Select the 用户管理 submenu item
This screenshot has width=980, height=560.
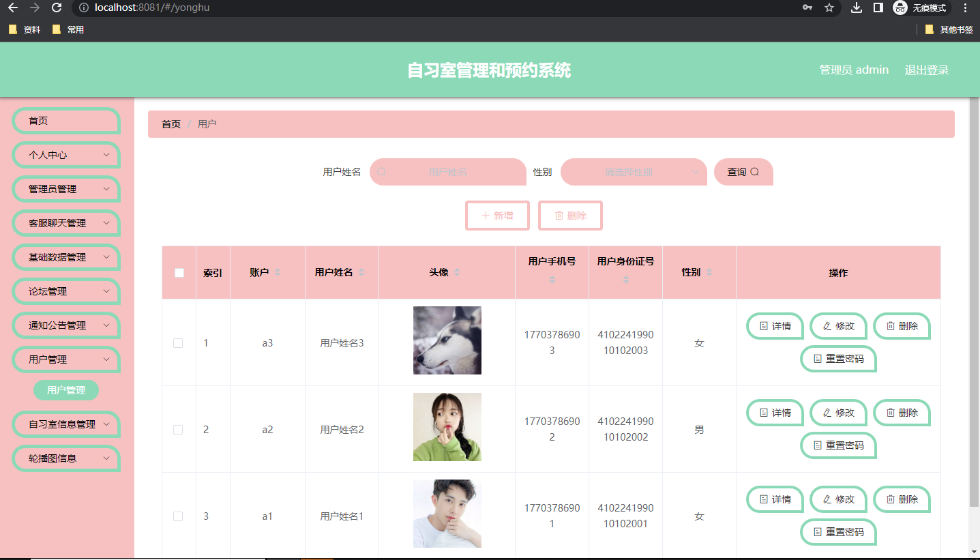(x=66, y=390)
